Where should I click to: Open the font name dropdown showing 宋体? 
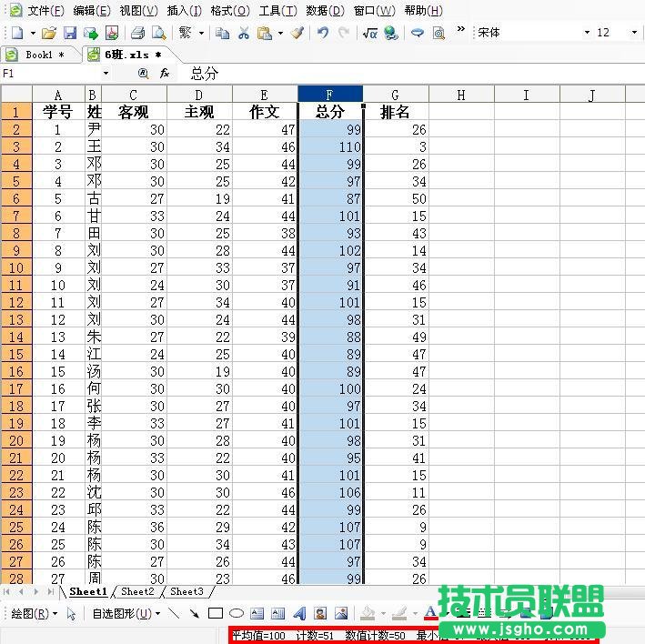coord(587,33)
